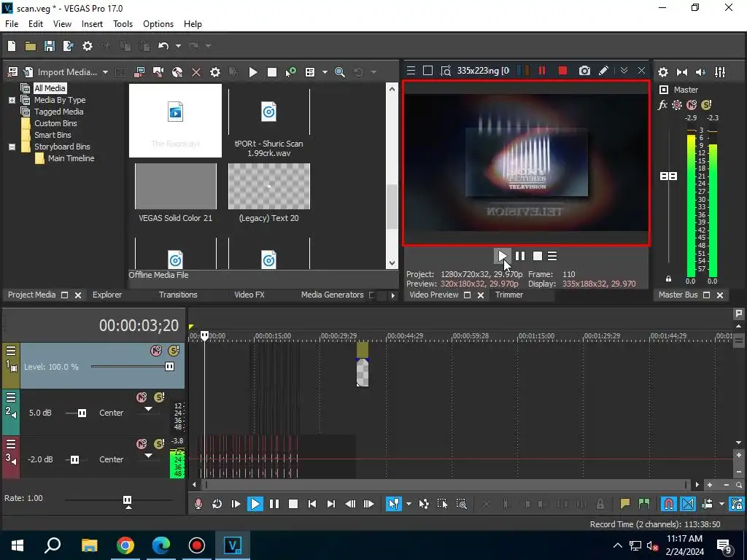Image resolution: width=747 pixels, height=560 pixels.
Task: Toggle Dim Output speaker icon
Action: click(701, 72)
